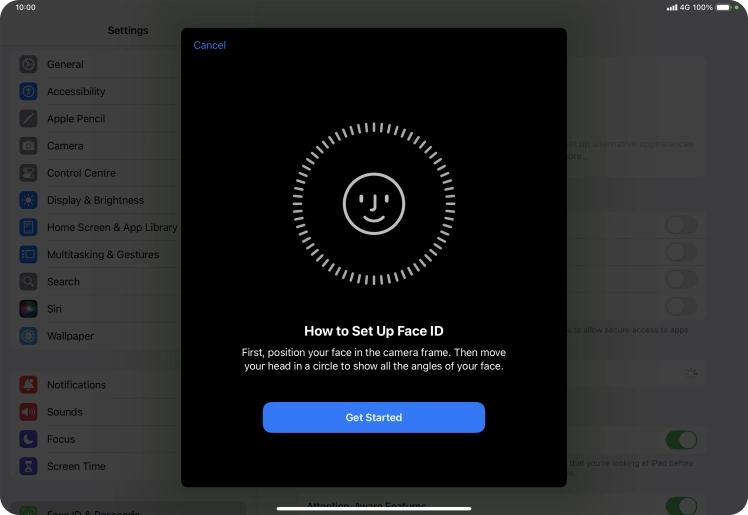Tap the Focus moon icon
This screenshot has height=515, width=748.
(28, 439)
